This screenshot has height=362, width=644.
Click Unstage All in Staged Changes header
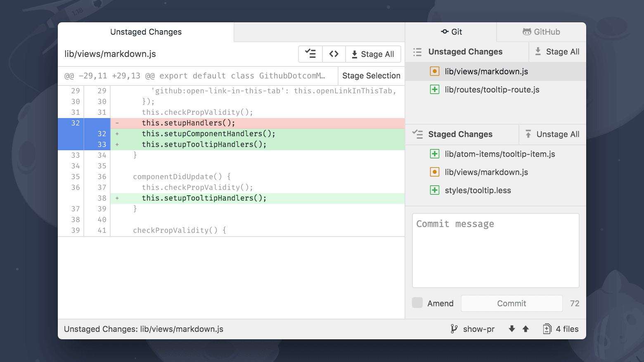click(552, 134)
